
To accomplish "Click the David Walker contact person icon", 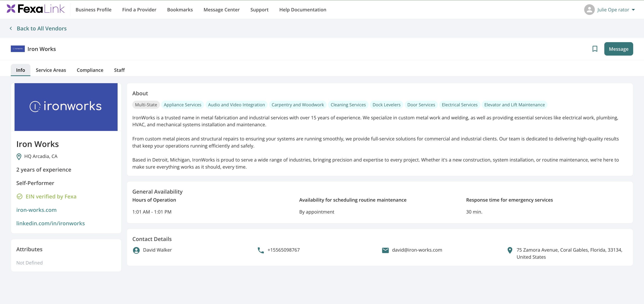I will 136,250.
